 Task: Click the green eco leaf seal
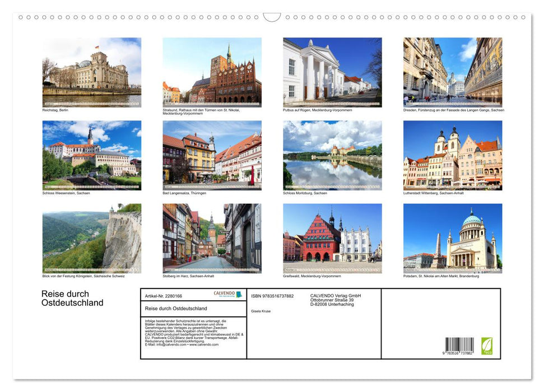coord(488,346)
